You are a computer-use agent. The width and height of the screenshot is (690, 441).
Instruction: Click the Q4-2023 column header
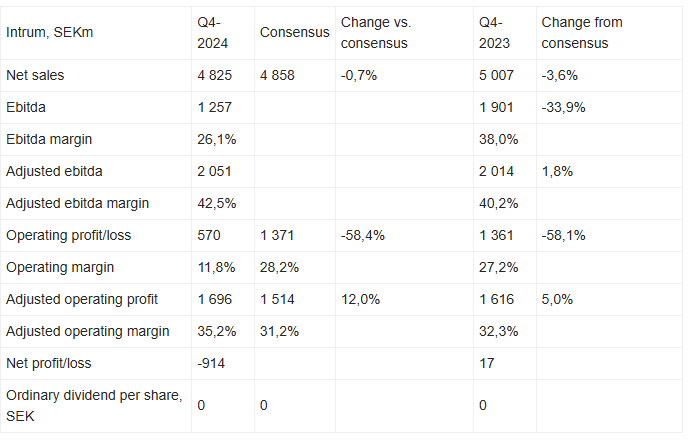(x=493, y=32)
